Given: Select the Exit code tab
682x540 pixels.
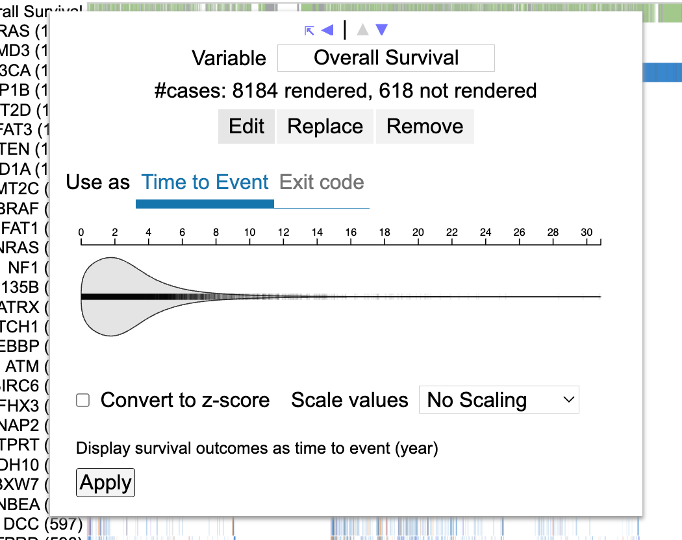Looking at the screenshot, I should (x=321, y=182).
